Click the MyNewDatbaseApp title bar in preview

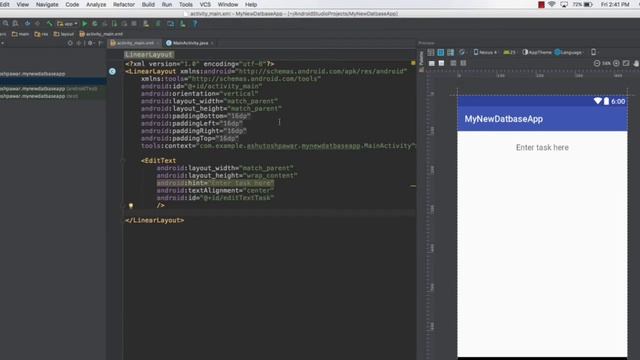point(542,119)
